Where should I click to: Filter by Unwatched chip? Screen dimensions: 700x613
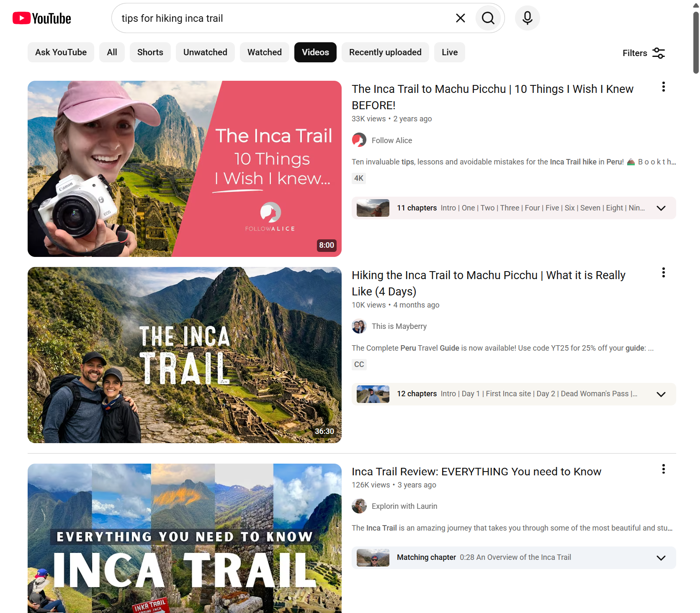[x=205, y=52]
